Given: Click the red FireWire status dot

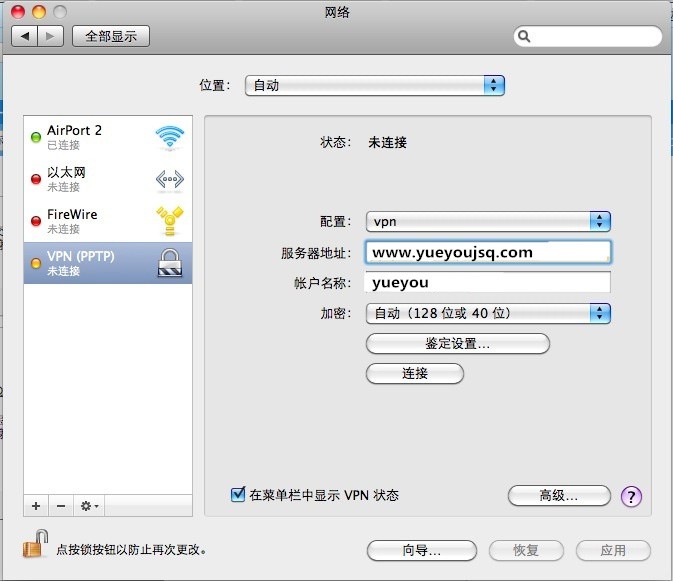Looking at the screenshot, I should click(x=36, y=221).
